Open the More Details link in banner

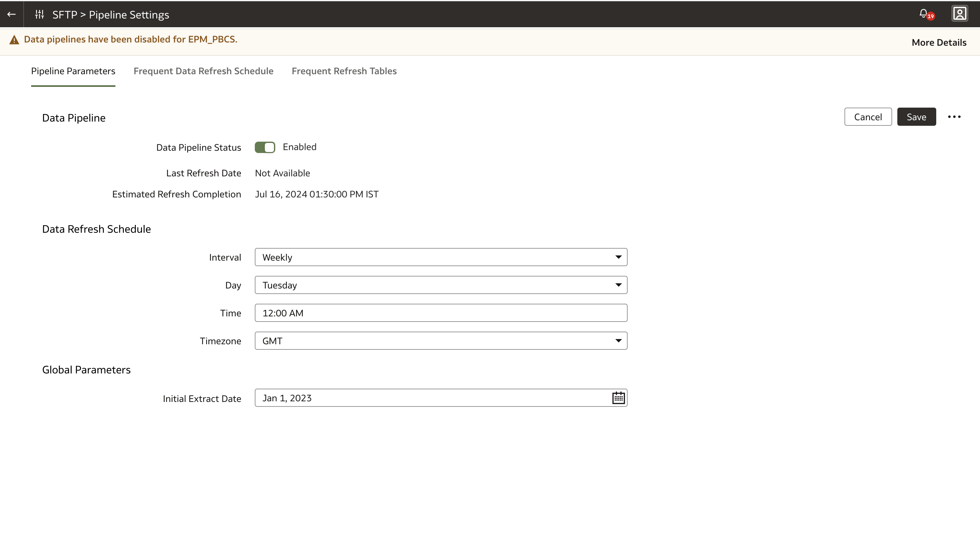(x=939, y=42)
